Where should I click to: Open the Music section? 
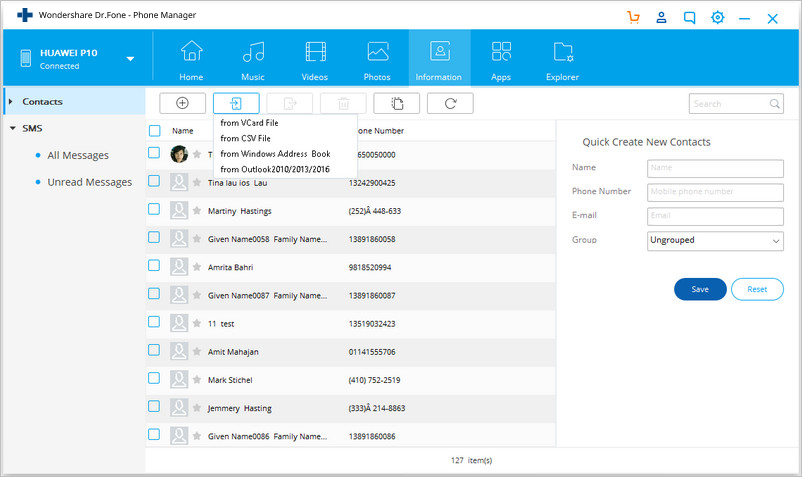pos(253,60)
